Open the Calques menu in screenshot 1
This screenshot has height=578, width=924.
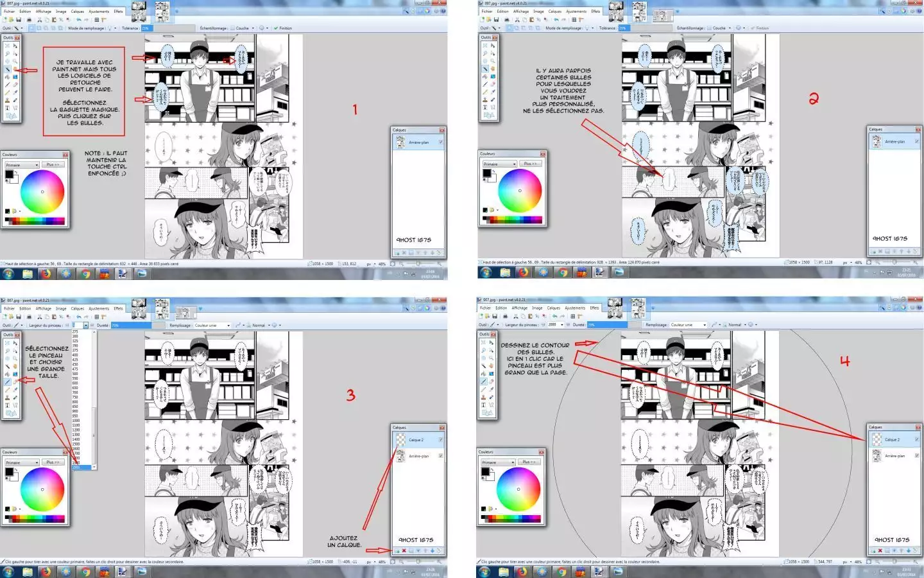click(x=77, y=12)
